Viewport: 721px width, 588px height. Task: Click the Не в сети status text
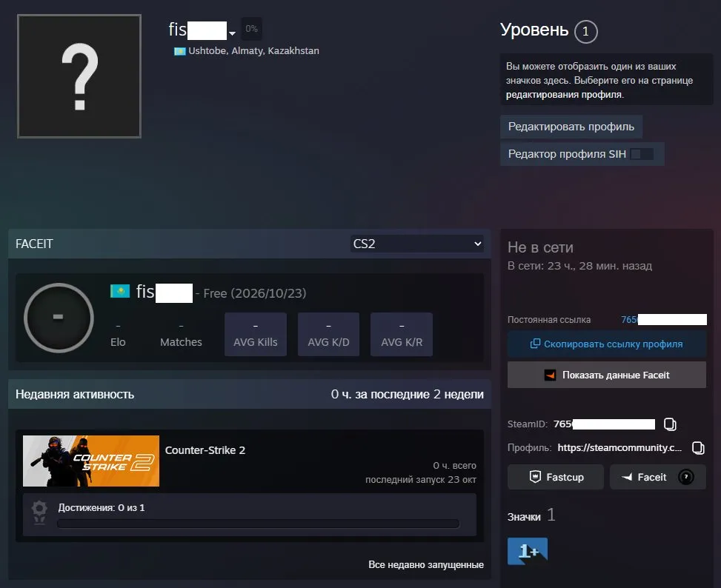pos(540,247)
